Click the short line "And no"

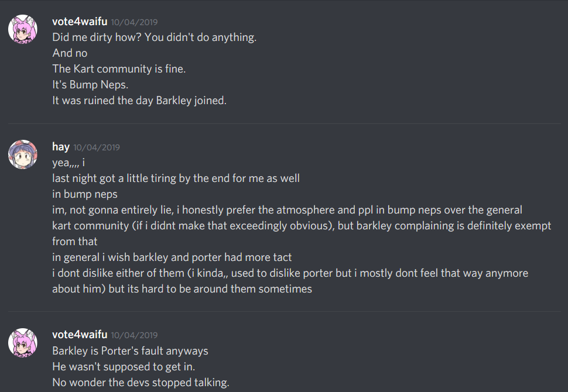pyautogui.click(x=70, y=53)
